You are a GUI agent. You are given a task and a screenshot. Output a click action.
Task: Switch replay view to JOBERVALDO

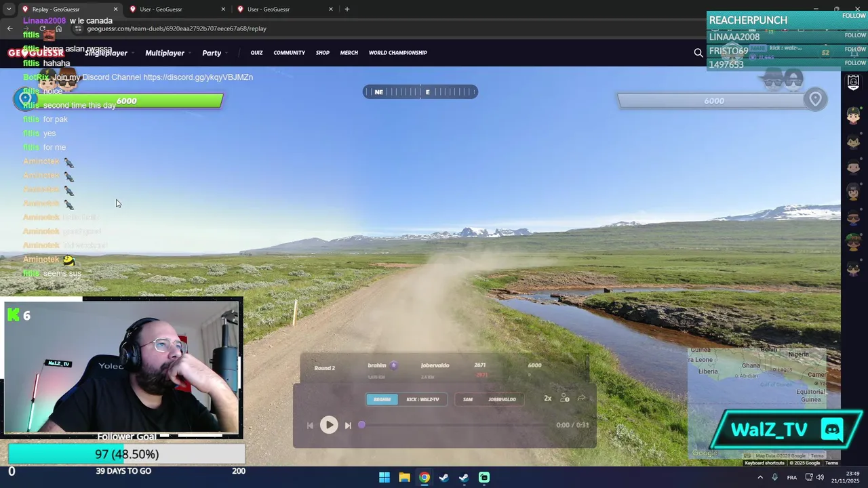(502, 399)
